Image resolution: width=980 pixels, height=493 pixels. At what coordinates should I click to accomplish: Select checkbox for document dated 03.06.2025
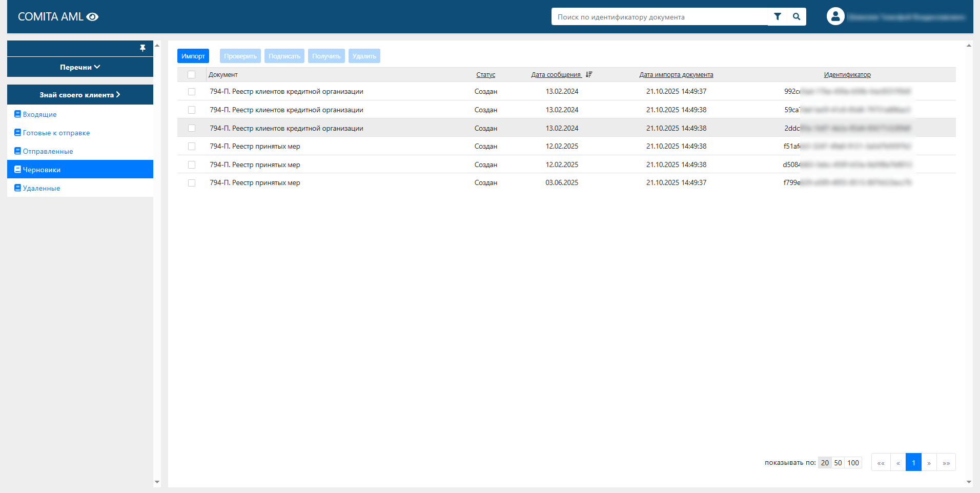pyautogui.click(x=191, y=183)
